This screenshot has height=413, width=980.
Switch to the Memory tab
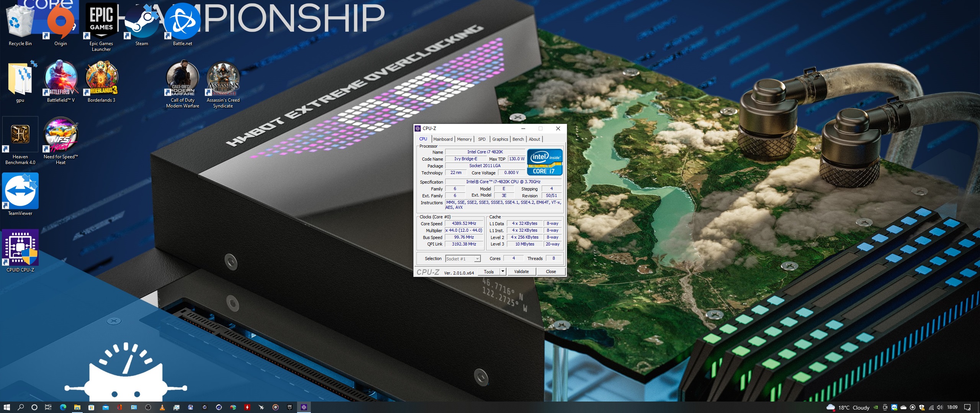tap(464, 139)
